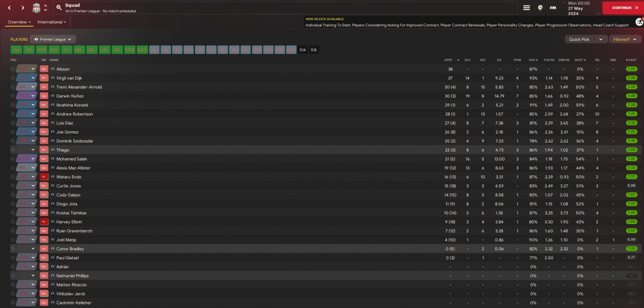Click the Int badge for Conor Bradley
This screenshot has width=644, height=308.
[x=44, y=249]
